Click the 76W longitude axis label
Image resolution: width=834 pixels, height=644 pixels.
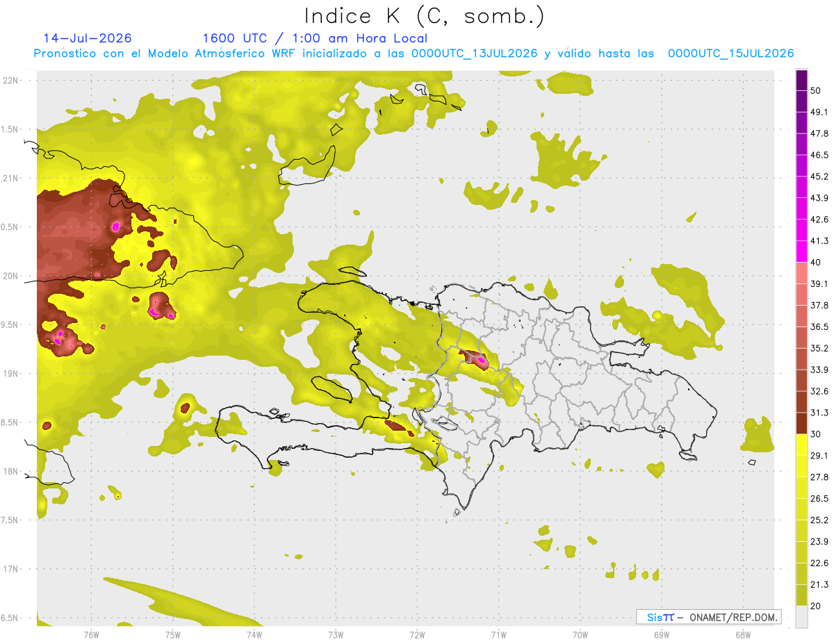(91, 634)
